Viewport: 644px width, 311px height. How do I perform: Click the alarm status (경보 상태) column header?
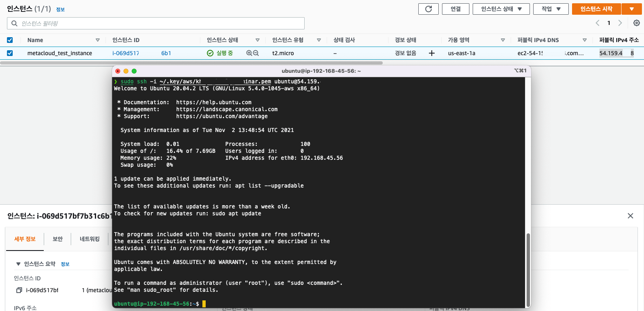pyautogui.click(x=406, y=40)
